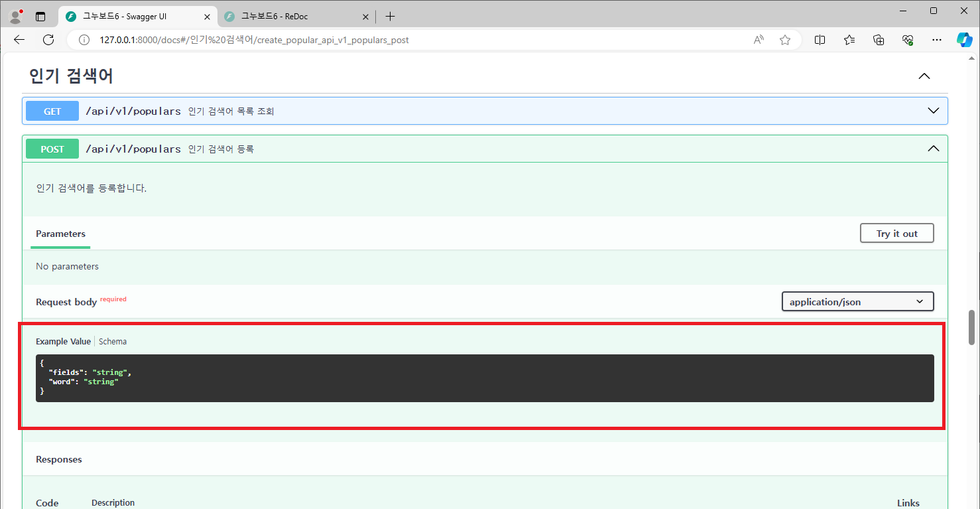Screen dimensions: 980x509
Task: Switch to the Schema view
Action: (113, 342)
